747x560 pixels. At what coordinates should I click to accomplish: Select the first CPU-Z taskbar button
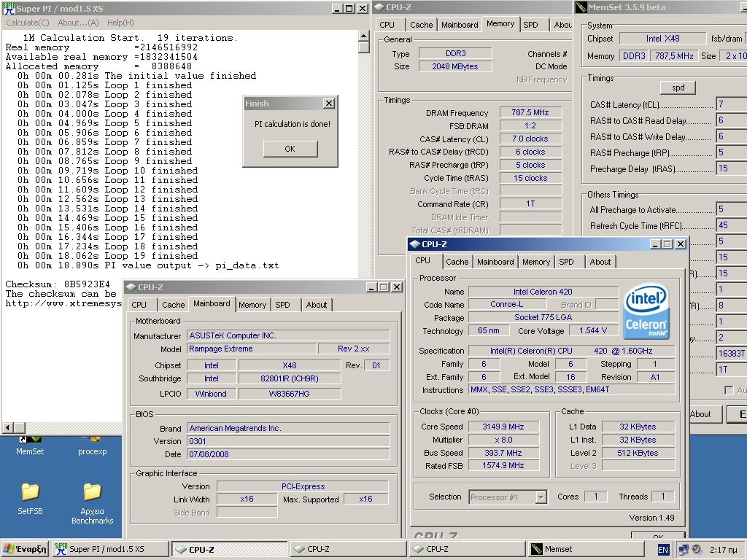pyautogui.click(x=230, y=549)
